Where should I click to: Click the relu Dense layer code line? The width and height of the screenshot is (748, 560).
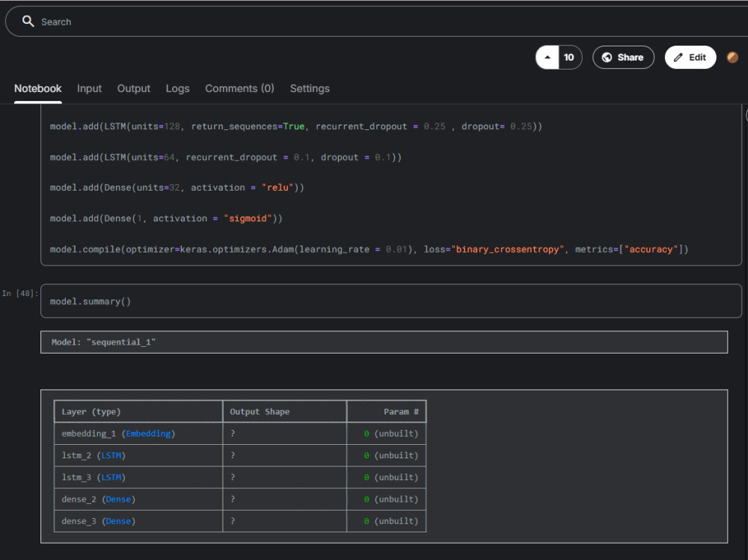tap(177, 188)
